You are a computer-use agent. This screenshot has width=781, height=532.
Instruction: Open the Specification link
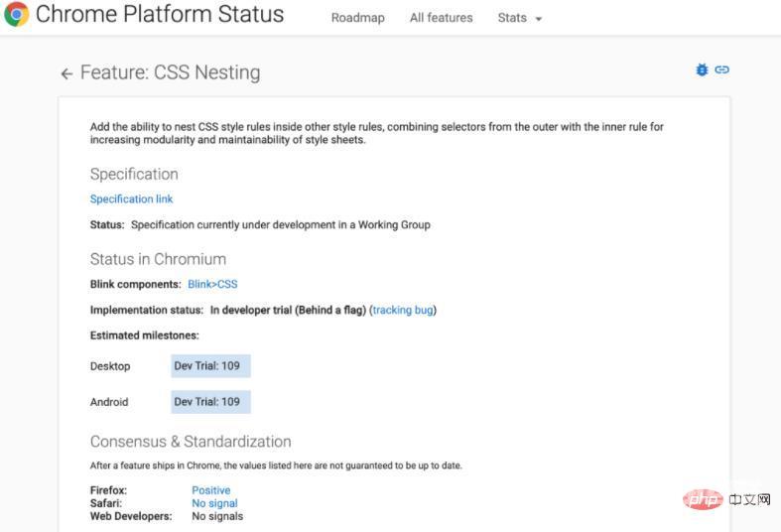tap(131, 199)
